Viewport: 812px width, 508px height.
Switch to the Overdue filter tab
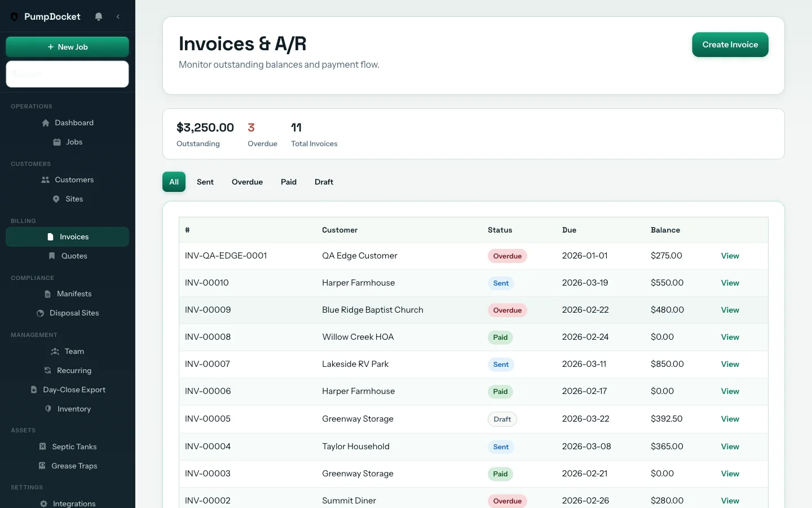tap(247, 182)
